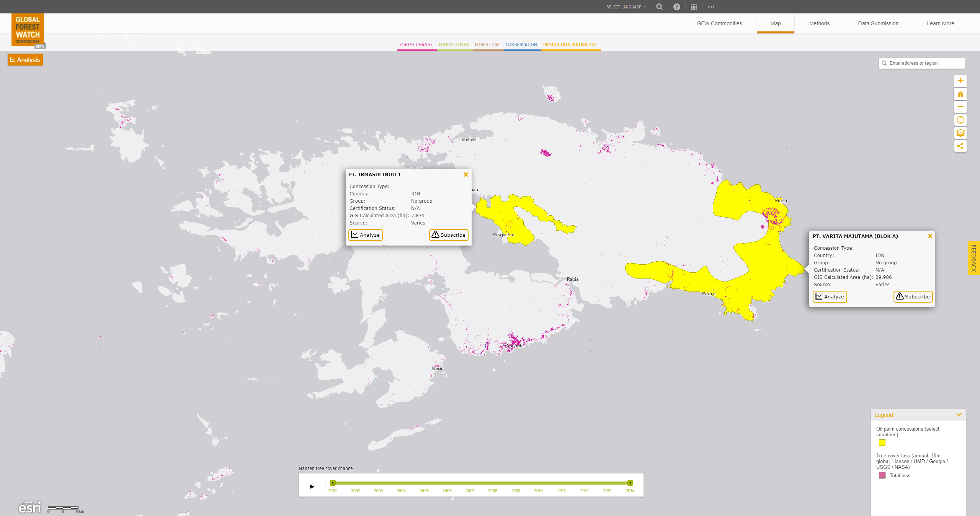This screenshot has width=980, height=516.
Task: Open the Forest Use layer menu
Action: tap(487, 45)
